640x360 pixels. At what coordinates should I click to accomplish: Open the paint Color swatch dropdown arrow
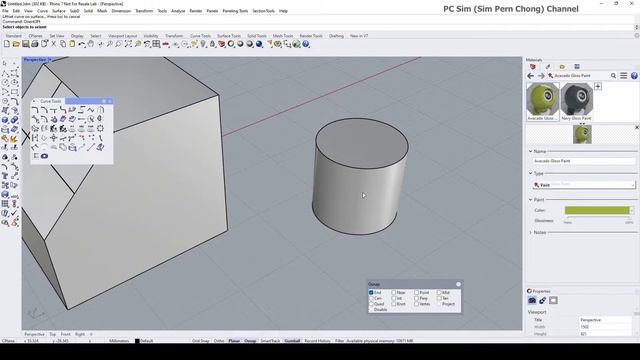point(631,211)
